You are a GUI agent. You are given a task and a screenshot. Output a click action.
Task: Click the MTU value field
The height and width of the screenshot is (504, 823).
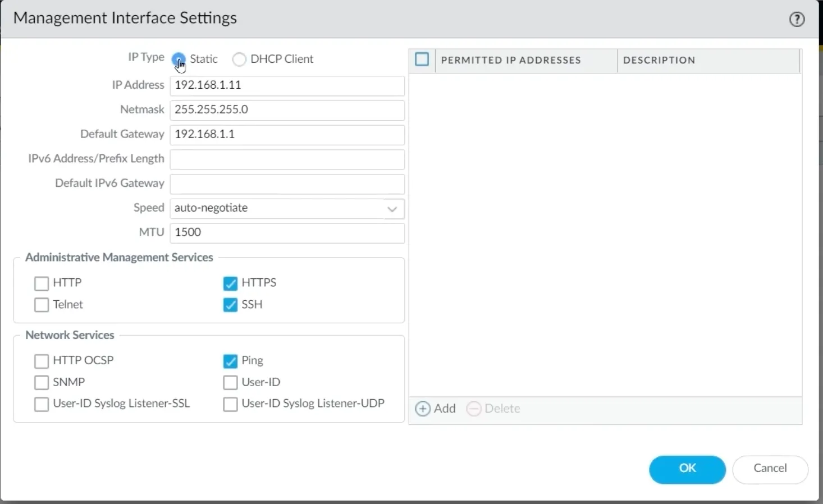click(287, 232)
